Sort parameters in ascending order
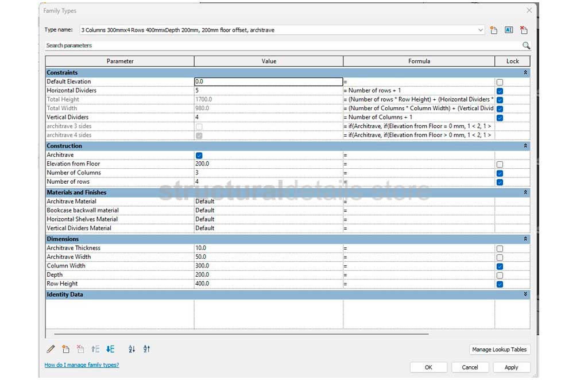Screen dimensions: 588x380 coord(131,349)
